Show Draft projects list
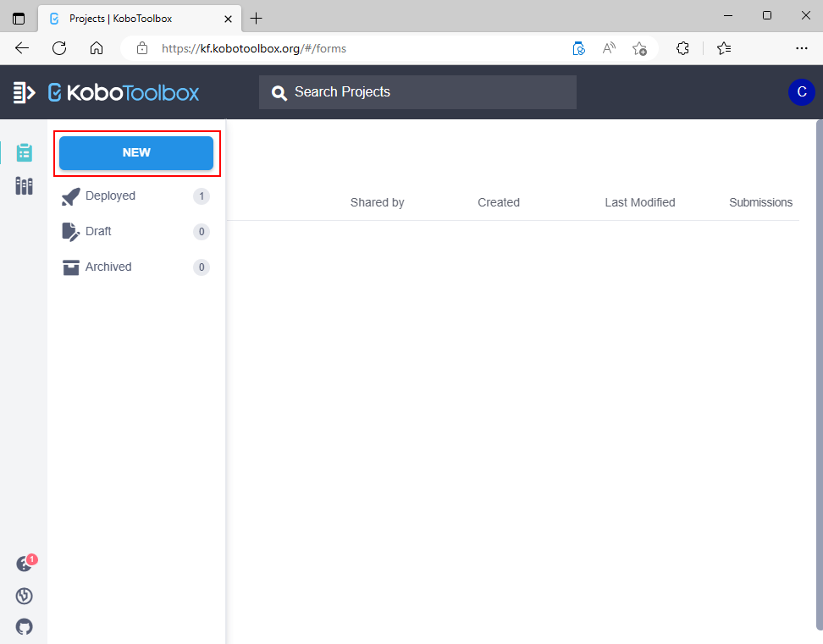 coord(98,232)
